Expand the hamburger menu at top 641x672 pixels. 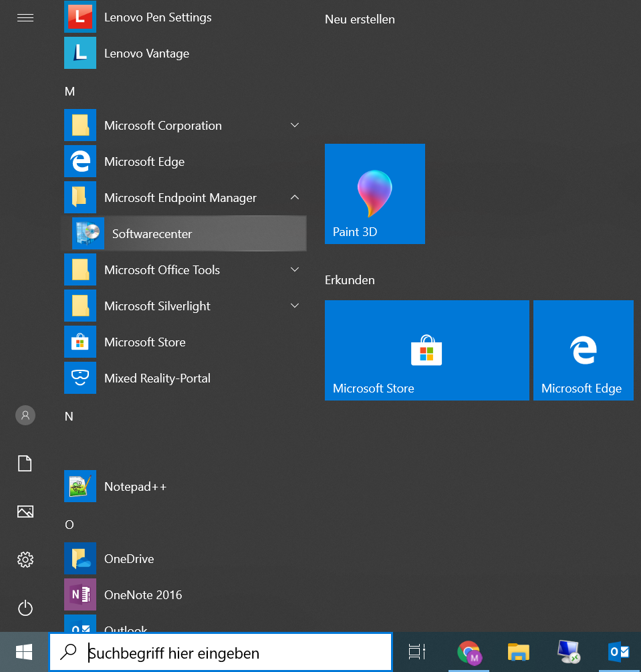pyautogui.click(x=25, y=17)
